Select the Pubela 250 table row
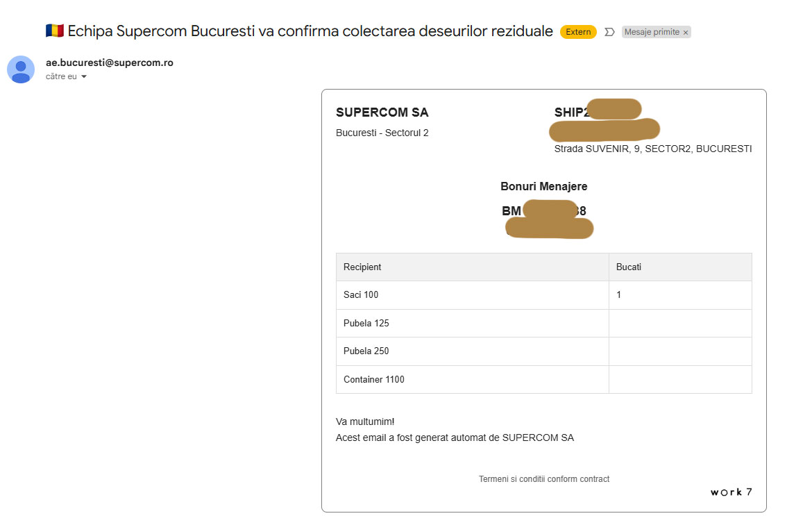The height and width of the screenshot is (525, 812). pyautogui.click(x=543, y=351)
